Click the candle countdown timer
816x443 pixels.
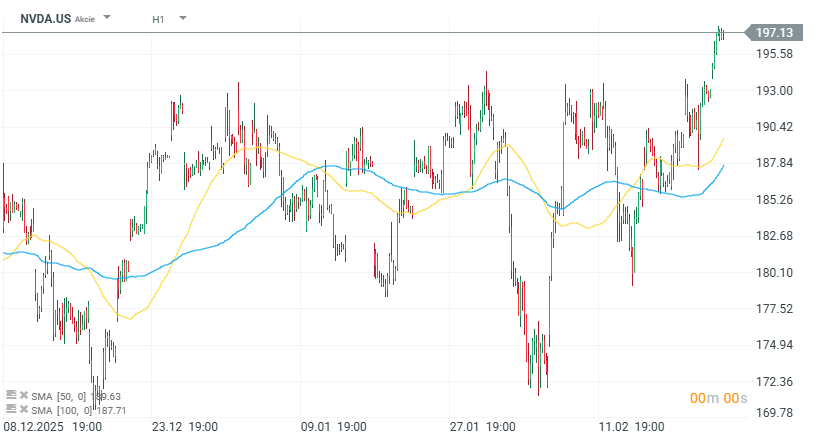click(718, 398)
